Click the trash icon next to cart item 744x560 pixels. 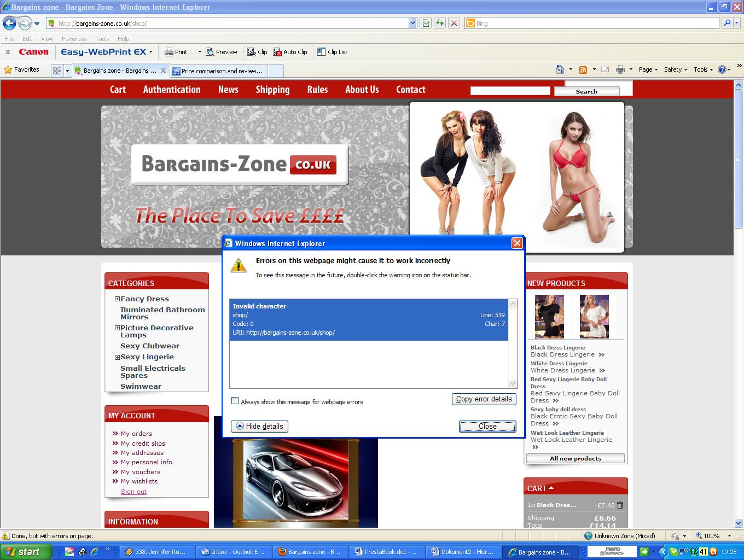pos(620,505)
